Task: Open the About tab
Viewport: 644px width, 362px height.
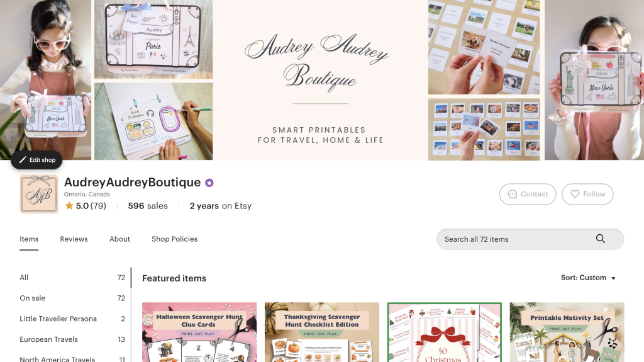Action: pos(119,239)
